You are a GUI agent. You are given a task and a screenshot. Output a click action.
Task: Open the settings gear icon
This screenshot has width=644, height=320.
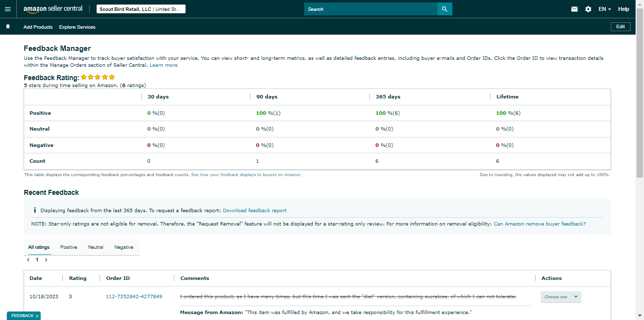588,9
